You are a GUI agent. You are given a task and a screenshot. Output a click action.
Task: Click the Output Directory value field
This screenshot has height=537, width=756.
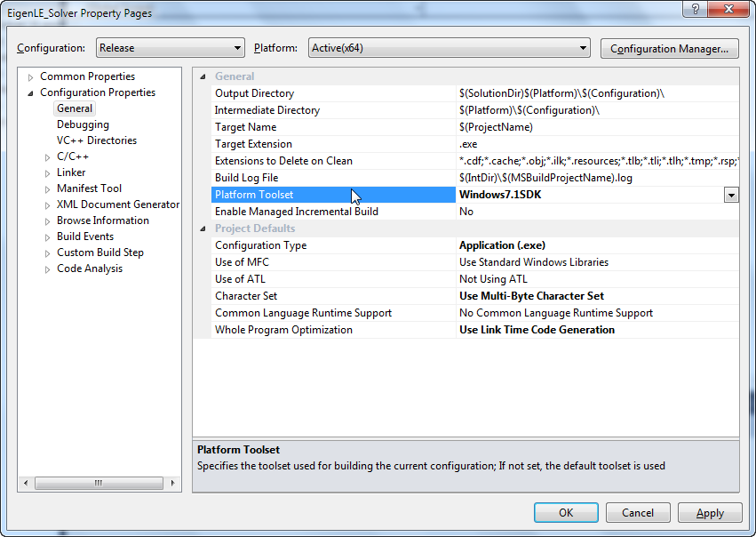pyautogui.click(x=595, y=93)
